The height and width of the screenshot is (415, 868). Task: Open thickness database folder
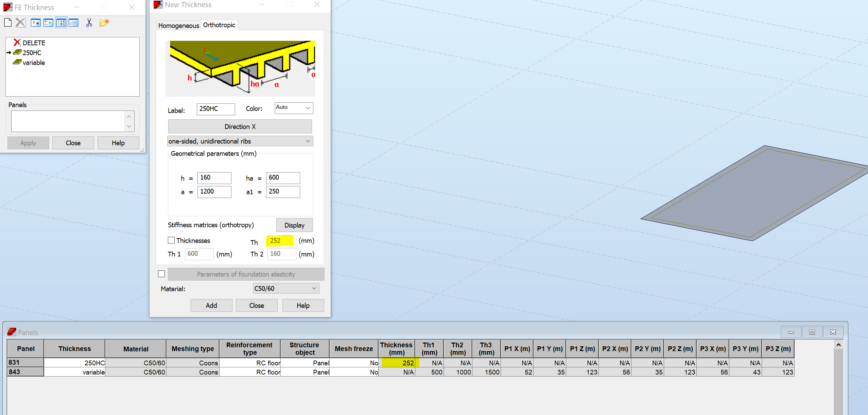[104, 22]
